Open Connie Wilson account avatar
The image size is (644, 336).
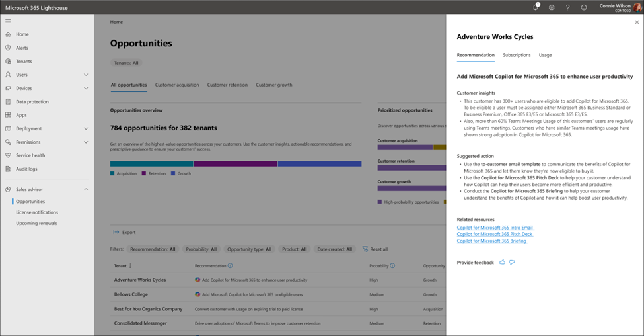tap(637, 7)
